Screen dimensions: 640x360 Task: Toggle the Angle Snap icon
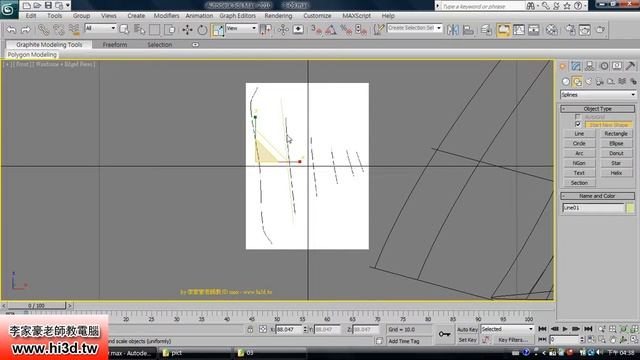(331, 29)
